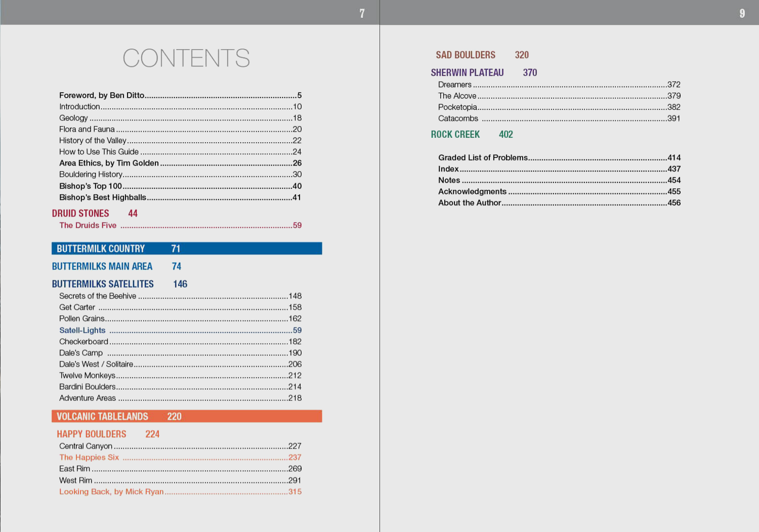Click the Volcanic Tablelands orange banner
This screenshot has width=759, height=532.
[x=186, y=416]
